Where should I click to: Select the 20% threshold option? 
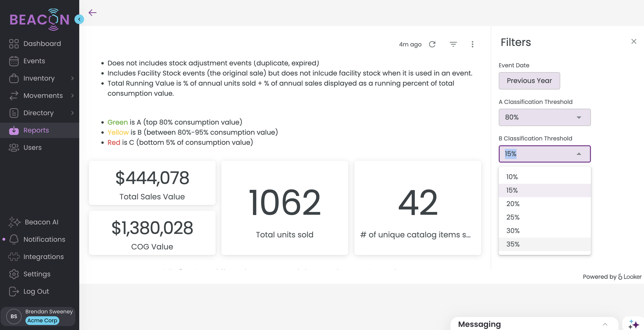pyautogui.click(x=513, y=204)
